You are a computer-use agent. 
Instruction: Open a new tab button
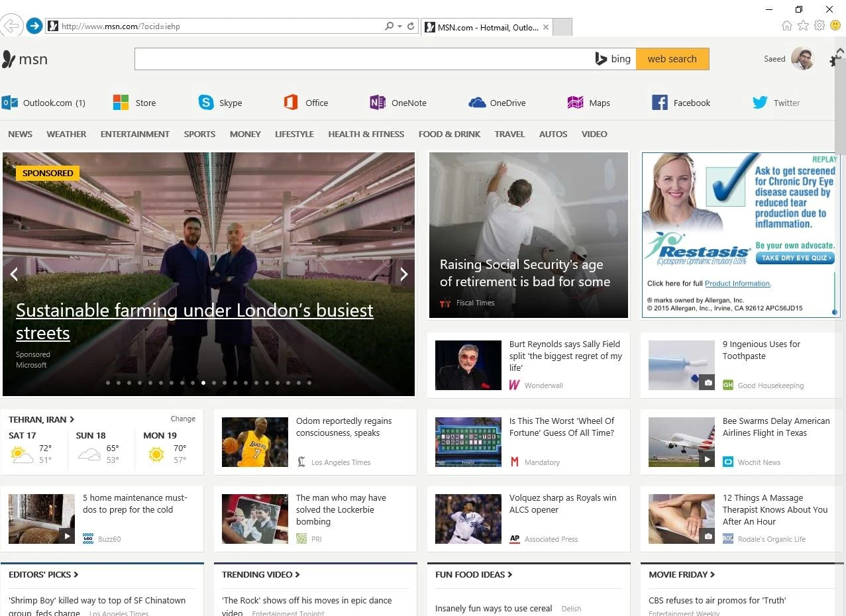point(562,27)
